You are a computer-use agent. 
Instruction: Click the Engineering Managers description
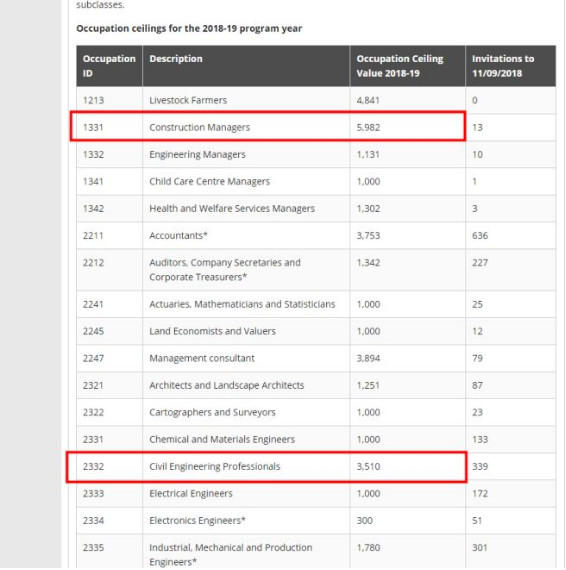point(197,154)
